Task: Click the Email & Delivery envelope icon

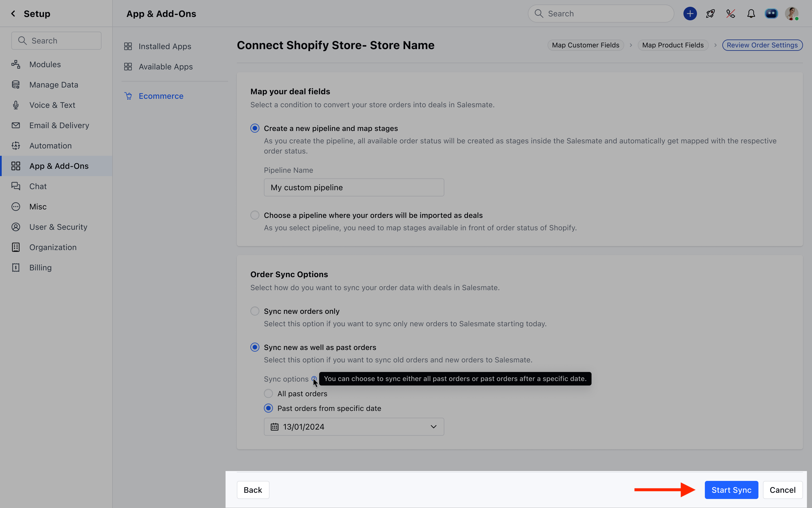Action: (16, 125)
